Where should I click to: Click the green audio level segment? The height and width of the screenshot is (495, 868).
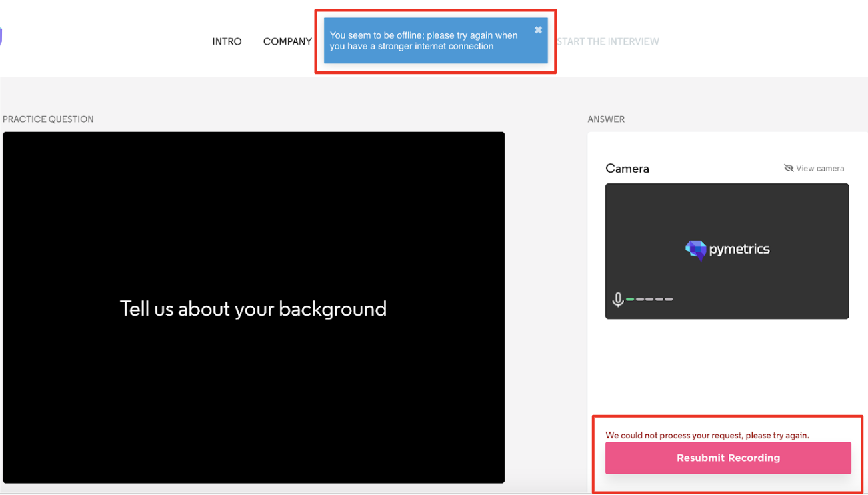[629, 299]
